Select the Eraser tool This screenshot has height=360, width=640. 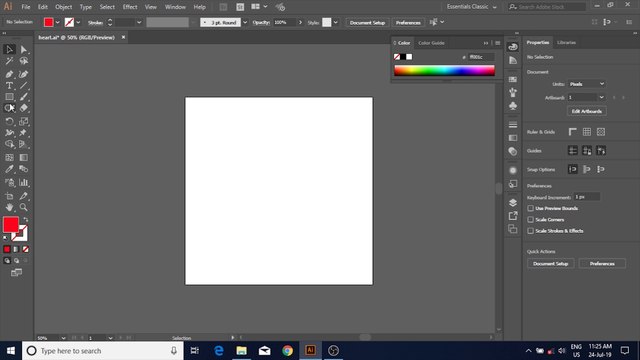tap(24, 108)
